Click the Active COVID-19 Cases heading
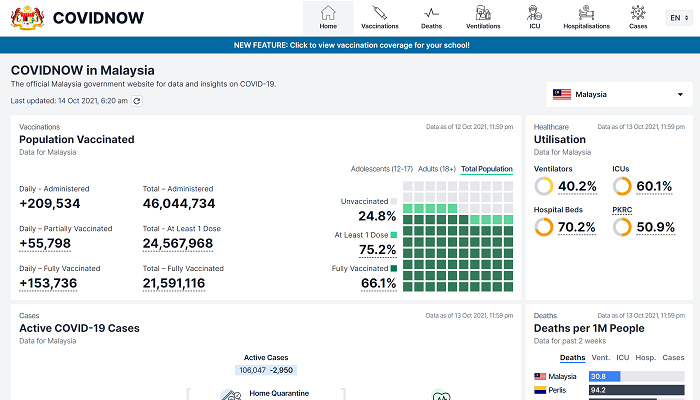Viewport: 700px width, 400px height. click(79, 328)
